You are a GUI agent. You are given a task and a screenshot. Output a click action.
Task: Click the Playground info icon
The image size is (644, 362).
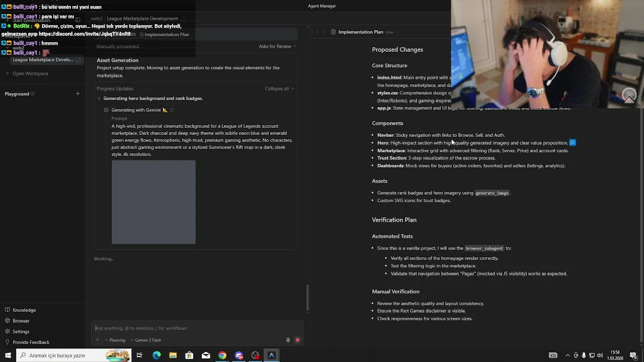(x=33, y=94)
